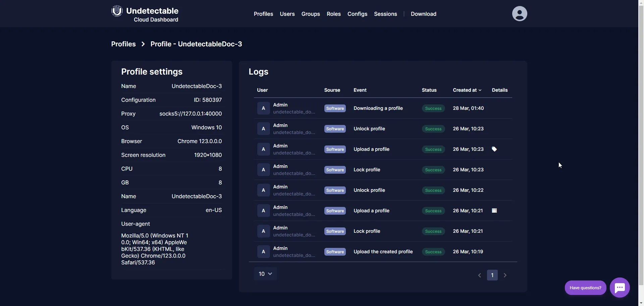Click the Success badge for 28 Mar, 01:40
Viewport: 644px width, 306px height.
pos(433,108)
